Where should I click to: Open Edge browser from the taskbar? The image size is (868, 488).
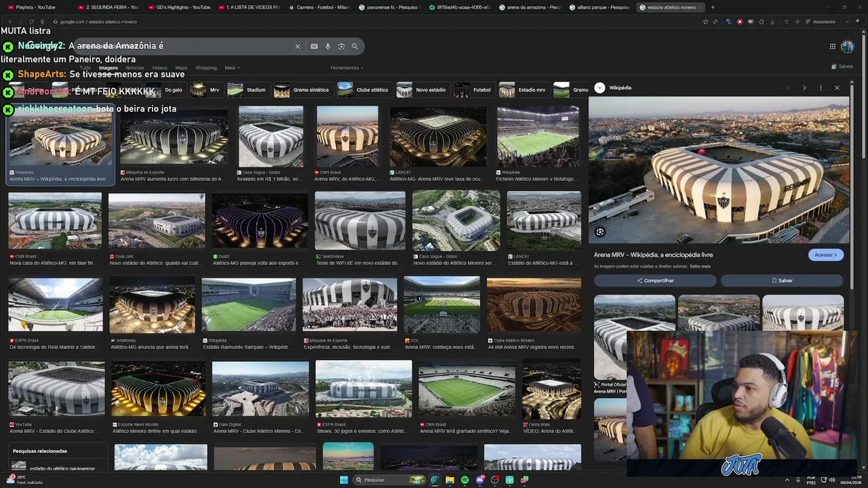(435, 480)
